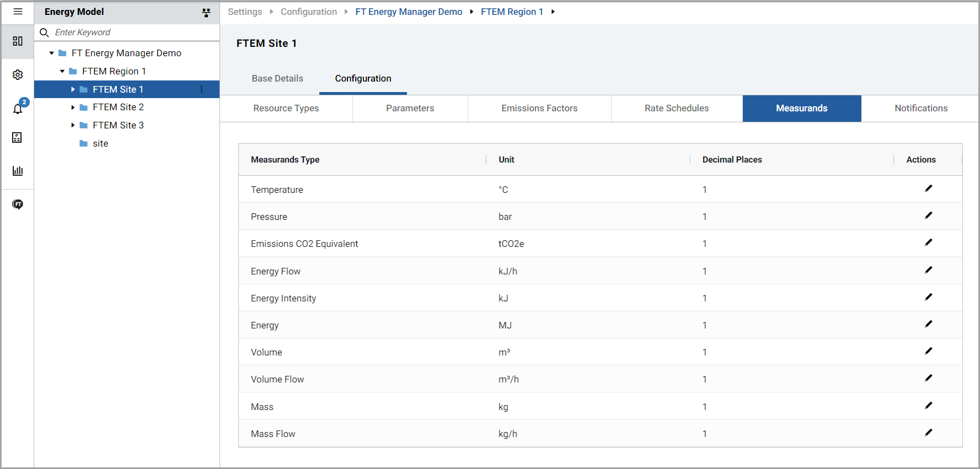The width and height of the screenshot is (980, 469).
Task: Switch to the Base Details tab
Action: click(277, 78)
